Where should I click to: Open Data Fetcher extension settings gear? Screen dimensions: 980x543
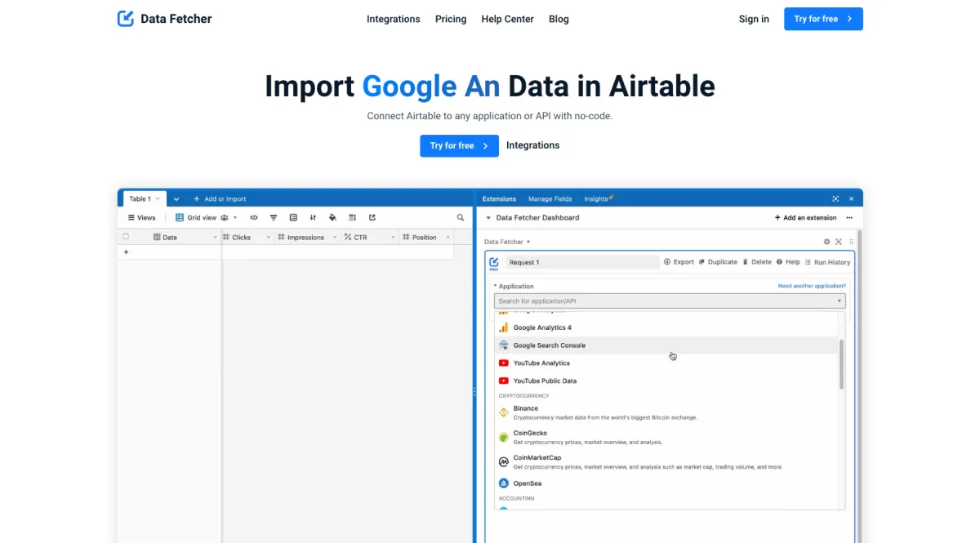826,242
